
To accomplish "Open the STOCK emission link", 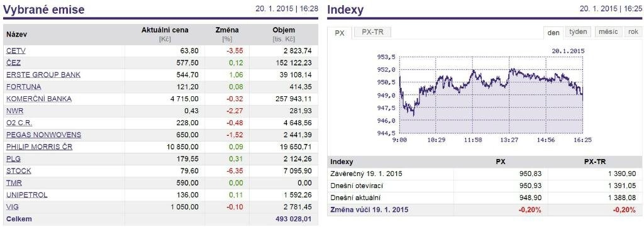I will (x=19, y=171).
